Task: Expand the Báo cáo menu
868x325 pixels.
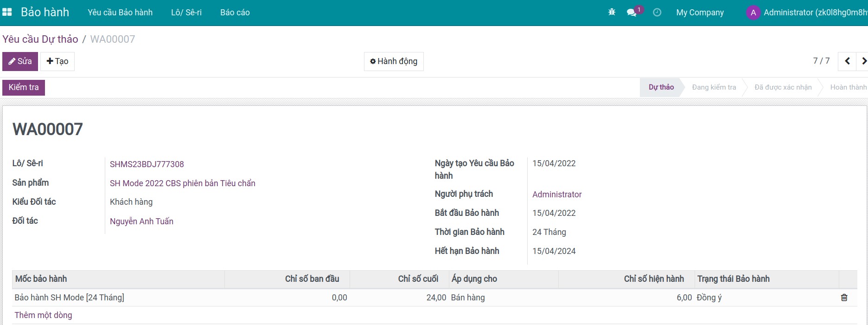Action: pos(235,13)
